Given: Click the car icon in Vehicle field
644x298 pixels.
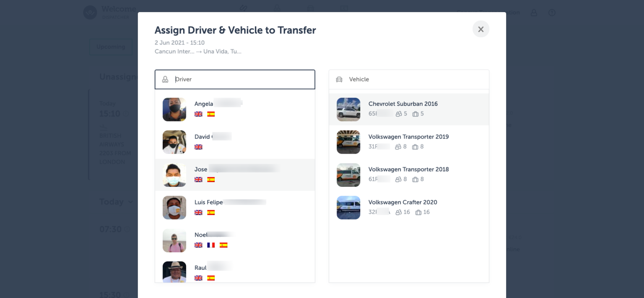Looking at the screenshot, I should 339,79.
